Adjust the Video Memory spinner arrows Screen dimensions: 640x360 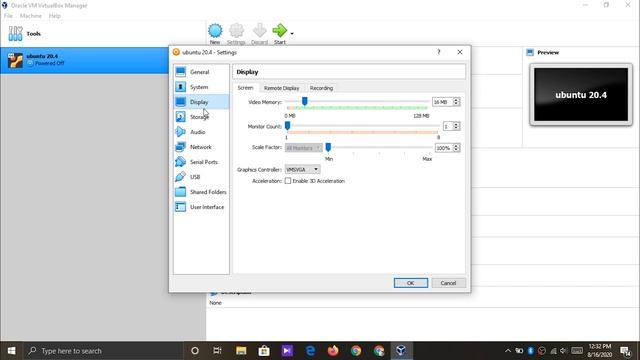pyautogui.click(x=456, y=102)
